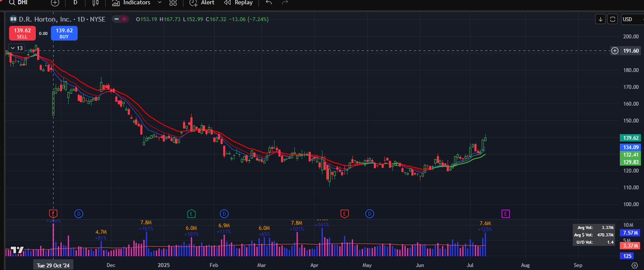Open the blue dividend marker in February
The width and height of the screenshot is (644, 270).
point(225,214)
